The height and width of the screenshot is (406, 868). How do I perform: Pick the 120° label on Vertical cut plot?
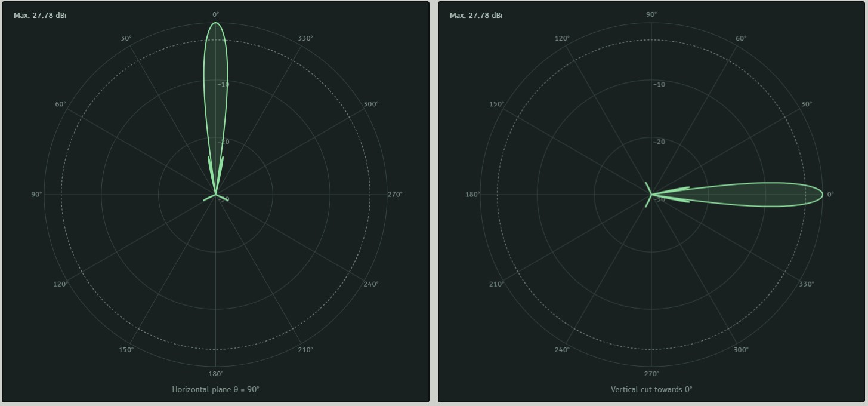point(562,38)
